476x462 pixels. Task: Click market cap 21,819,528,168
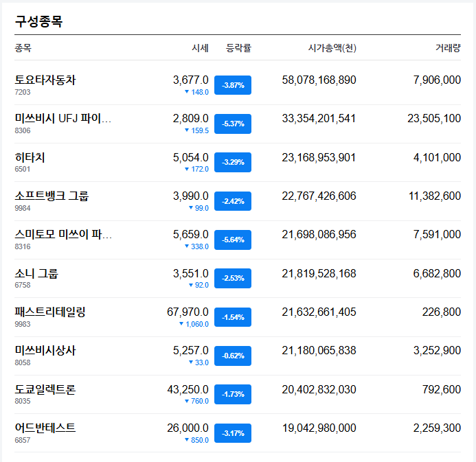319,274
